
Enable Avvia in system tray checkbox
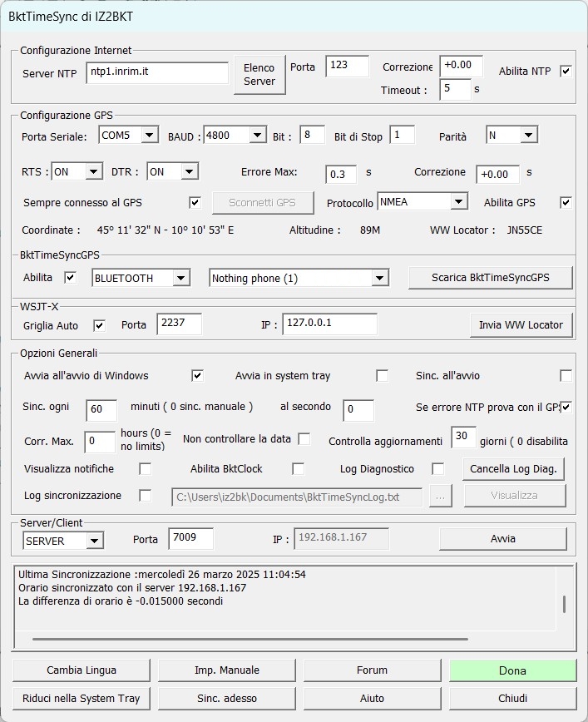[x=383, y=376]
